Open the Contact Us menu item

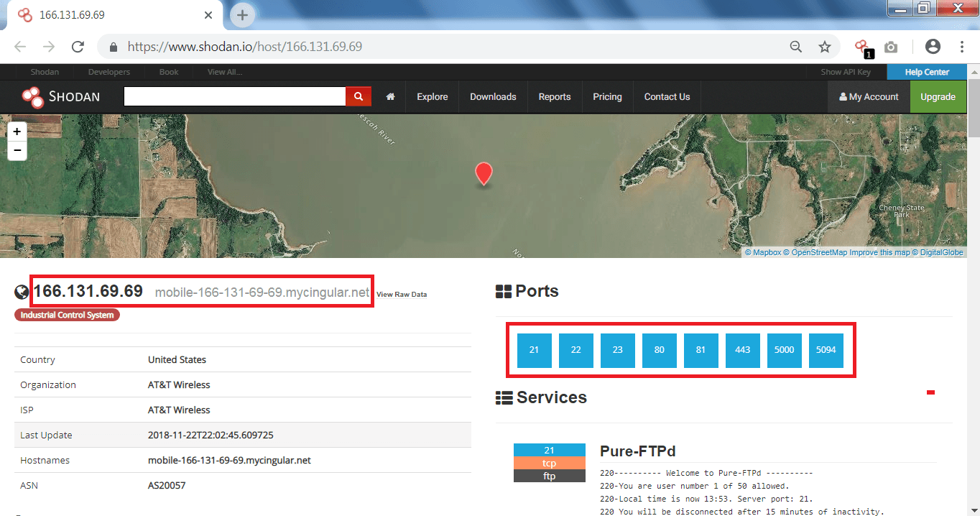[667, 97]
